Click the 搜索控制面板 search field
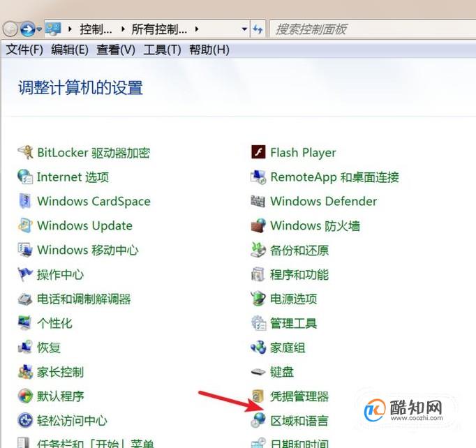 point(373,29)
